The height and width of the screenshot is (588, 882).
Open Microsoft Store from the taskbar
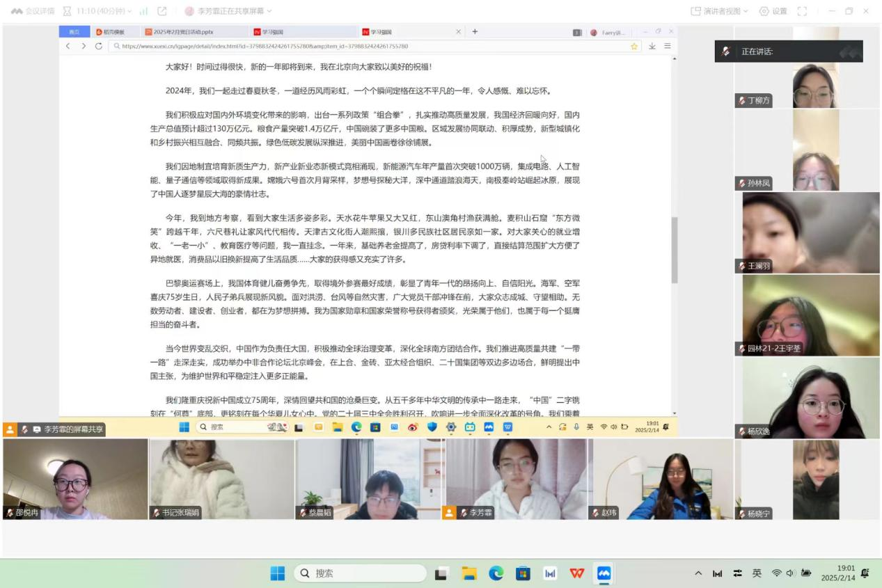click(523, 573)
